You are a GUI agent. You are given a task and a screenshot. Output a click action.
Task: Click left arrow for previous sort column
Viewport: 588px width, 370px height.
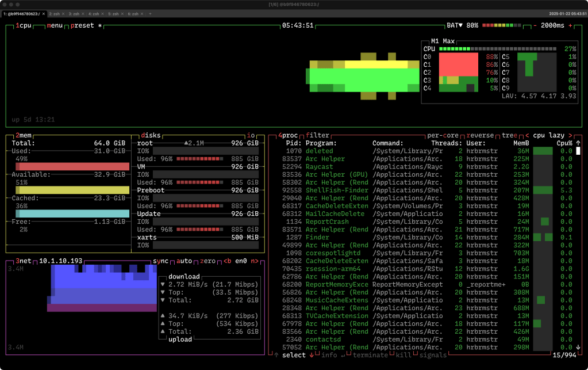click(527, 135)
